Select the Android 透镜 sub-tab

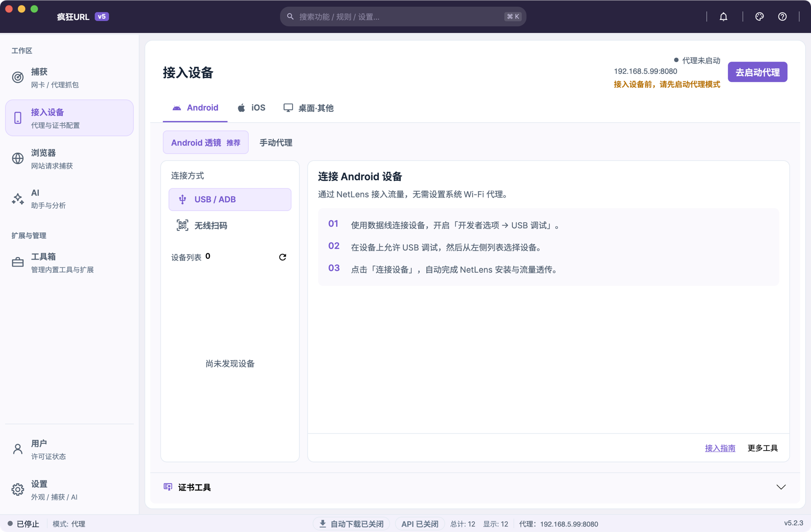pyautogui.click(x=206, y=143)
